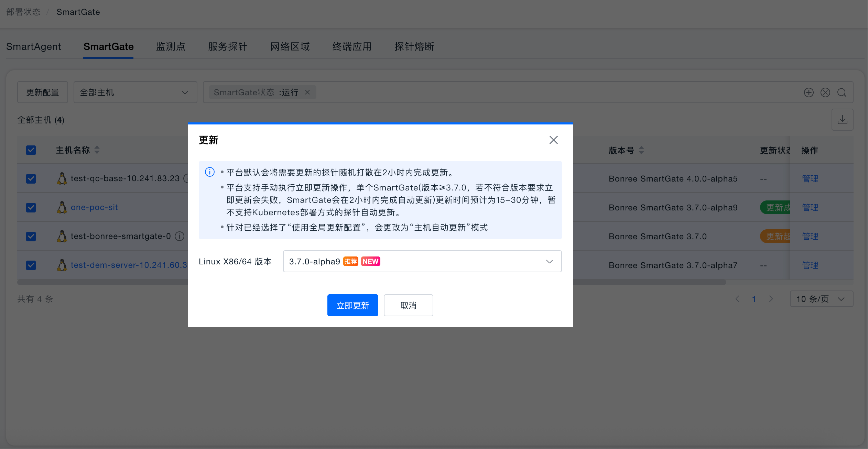
Task: Click 部署状态 breadcrumb
Action: (x=23, y=12)
